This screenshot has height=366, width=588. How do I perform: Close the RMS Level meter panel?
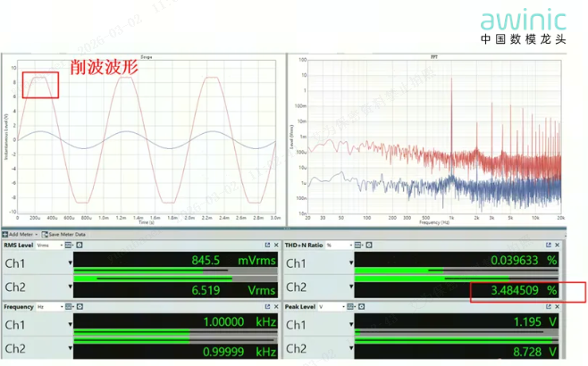click(276, 245)
